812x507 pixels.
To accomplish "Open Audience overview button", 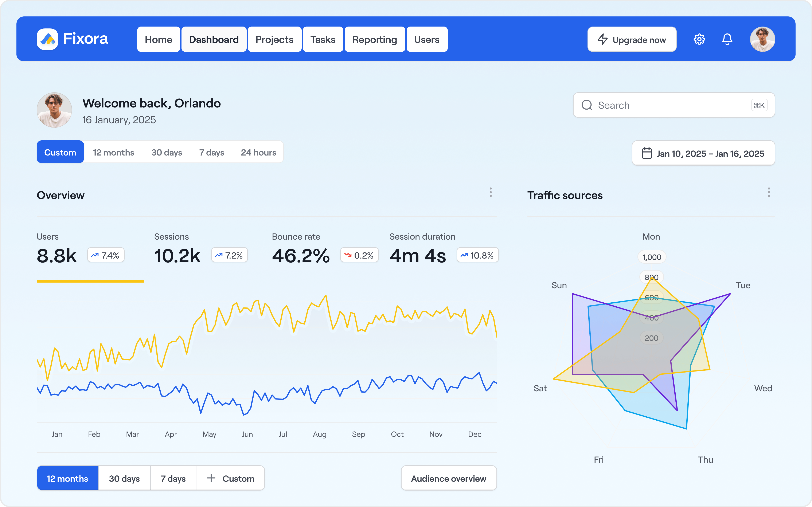I will coord(448,479).
